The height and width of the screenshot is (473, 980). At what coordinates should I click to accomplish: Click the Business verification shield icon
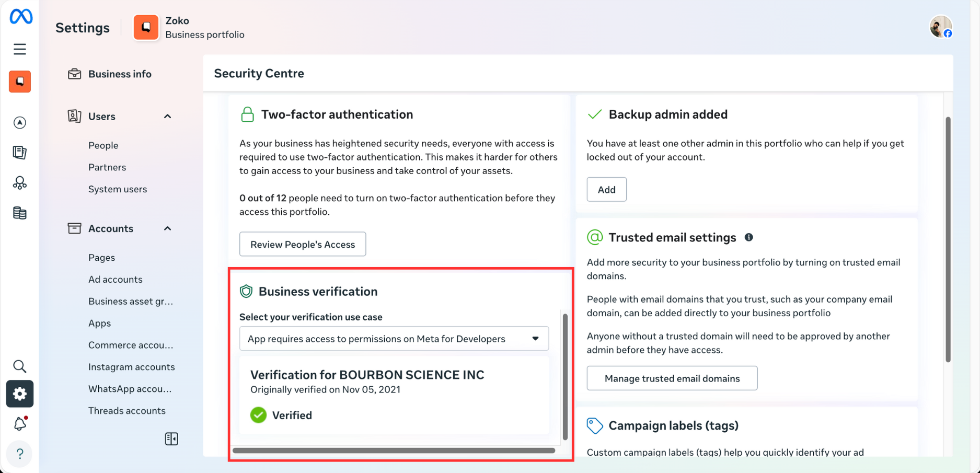tap(246, 291)
